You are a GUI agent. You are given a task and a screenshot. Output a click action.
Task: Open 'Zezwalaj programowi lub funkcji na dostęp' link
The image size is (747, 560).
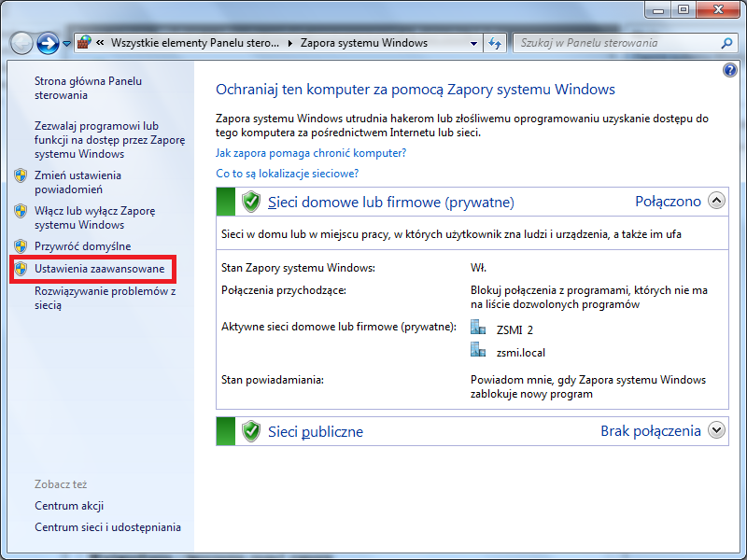109,140
